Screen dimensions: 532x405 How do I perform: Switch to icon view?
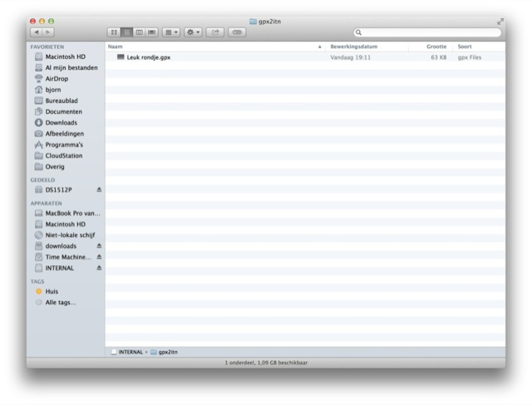pyautogui.click(x=114, y=32)
